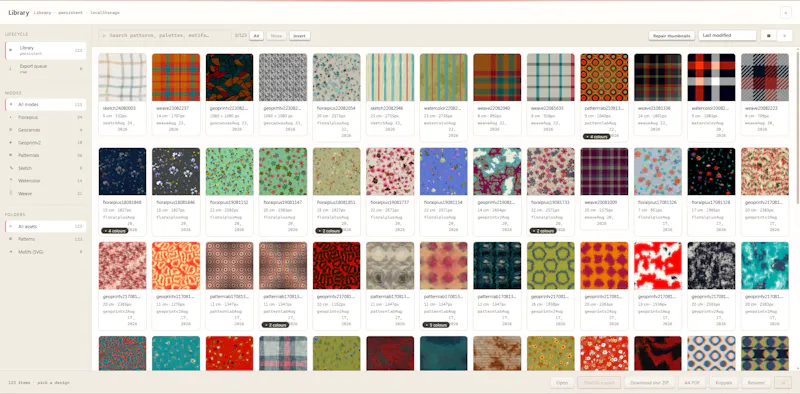Image resolution: width=800 pixels, height=394 pixels.
Task: Click the Invert selection button
Action: pos(299,36)
